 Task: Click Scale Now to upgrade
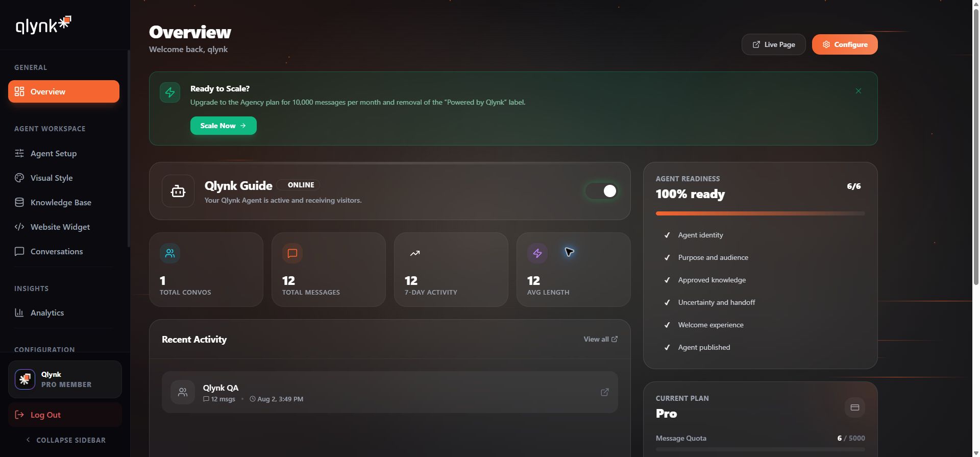(224, 126)
